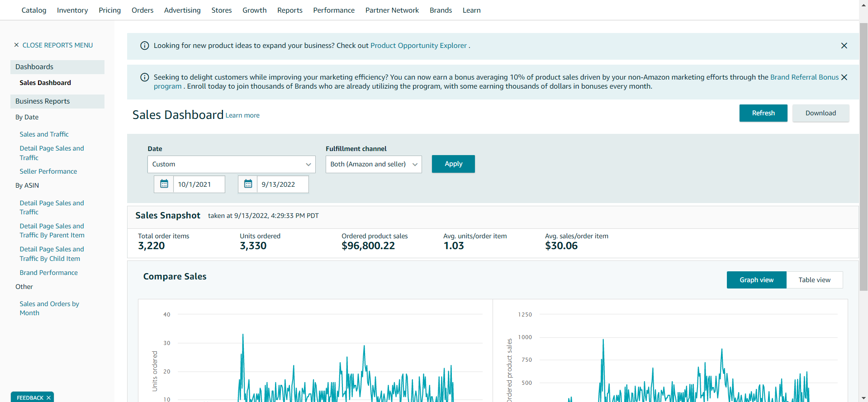Screen dimensions: 868x402
Task: Click Units ordered value 3,330
Action: point(253,246)
